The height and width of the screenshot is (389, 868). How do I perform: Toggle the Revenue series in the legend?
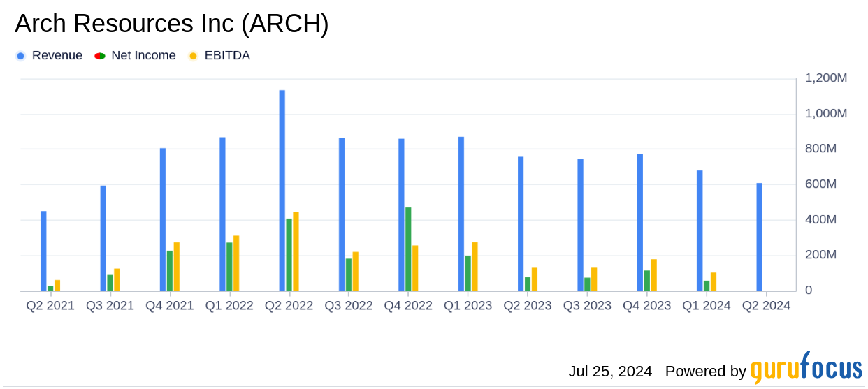click(x=57, y=56)
